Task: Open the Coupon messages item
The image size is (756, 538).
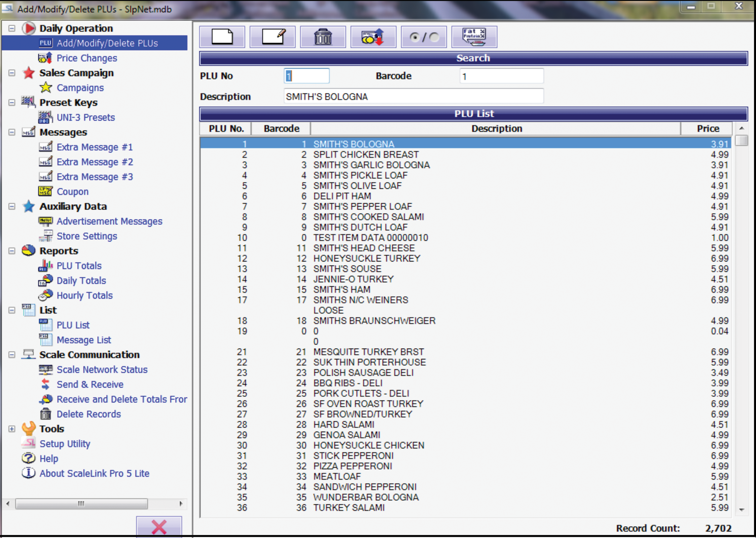Action: tap(72, 191)
